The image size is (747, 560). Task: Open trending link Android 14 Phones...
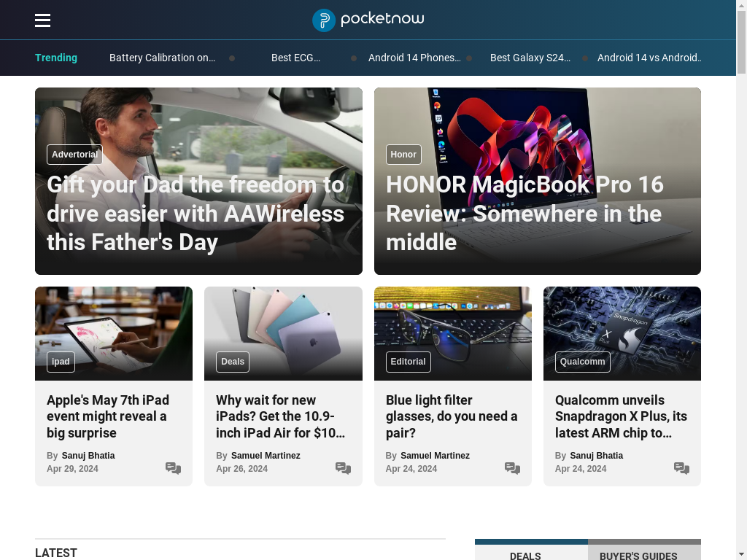[x=414, y=58]
